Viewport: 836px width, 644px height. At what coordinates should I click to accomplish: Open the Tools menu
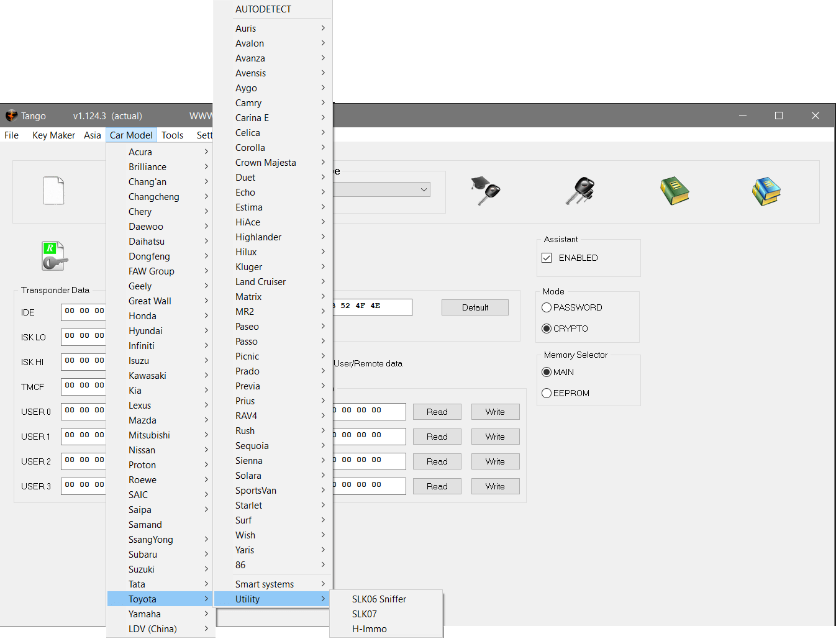tap(173, 135)
